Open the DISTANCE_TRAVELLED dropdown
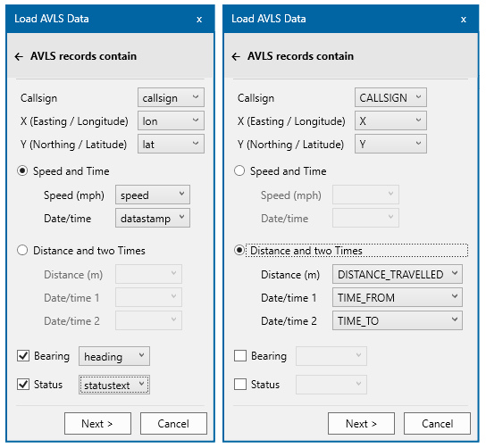Screen dimensions: 486x448 pos(398,274)
